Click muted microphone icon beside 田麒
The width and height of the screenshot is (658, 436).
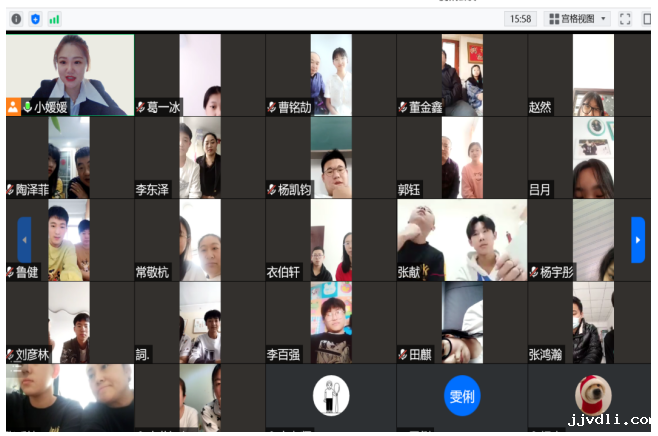click(402, 354)
